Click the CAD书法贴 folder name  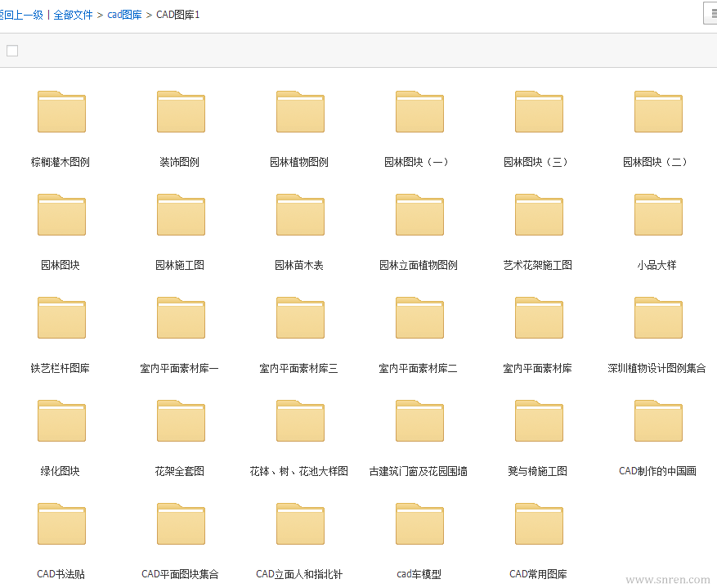click(60, 574)
